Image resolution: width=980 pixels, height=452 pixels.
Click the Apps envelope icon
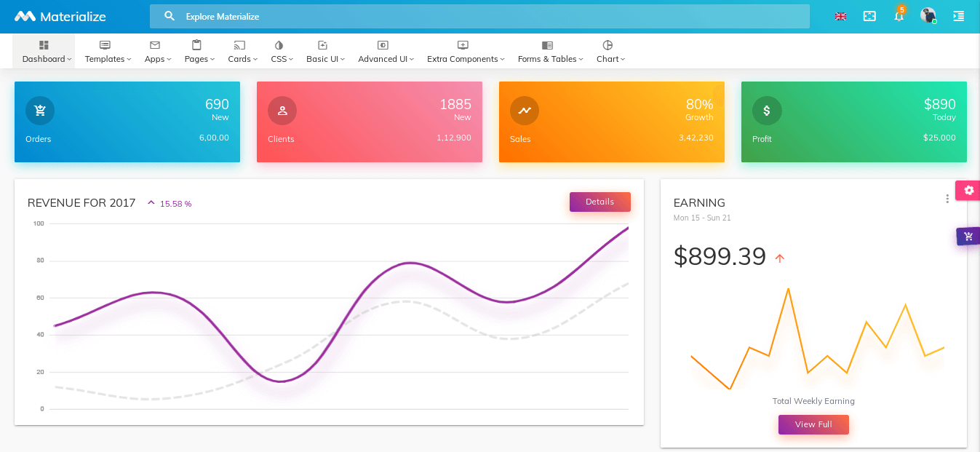click(x=155, y=45)
